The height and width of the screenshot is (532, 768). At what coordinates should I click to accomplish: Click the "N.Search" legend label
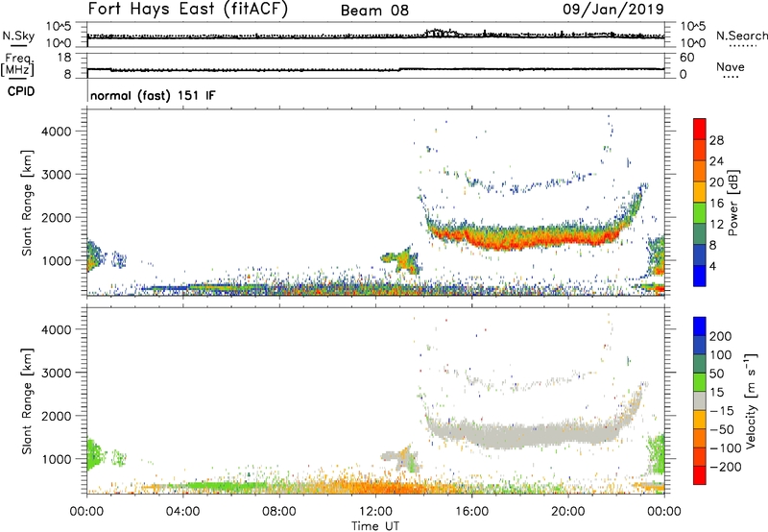coord(741,36)
